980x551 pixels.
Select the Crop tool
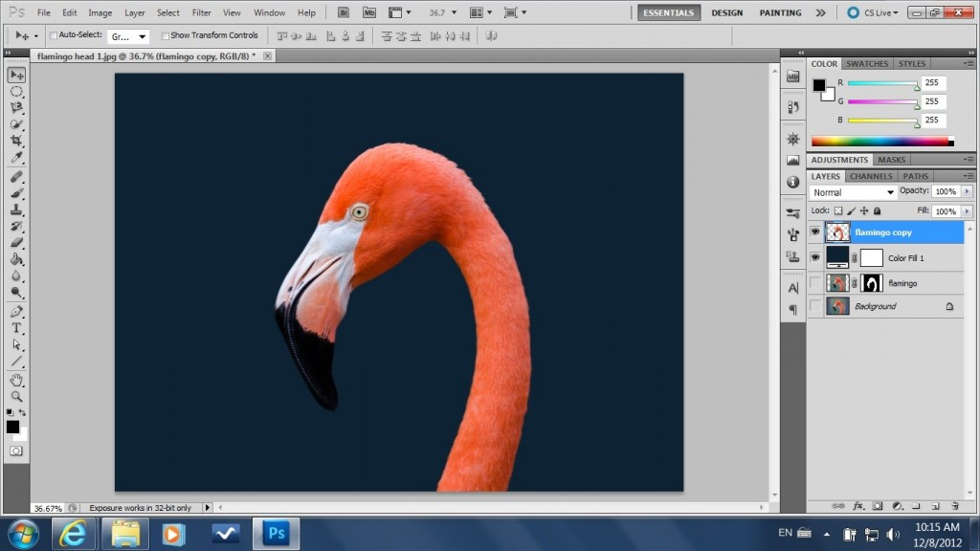click(16, 141)
